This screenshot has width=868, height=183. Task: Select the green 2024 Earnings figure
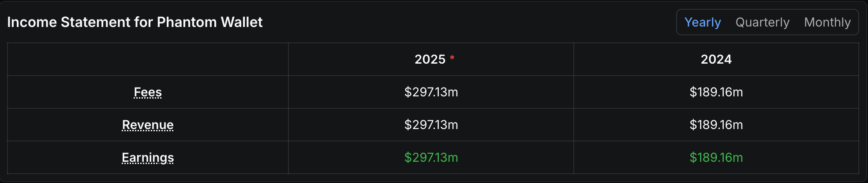point(716,157)
